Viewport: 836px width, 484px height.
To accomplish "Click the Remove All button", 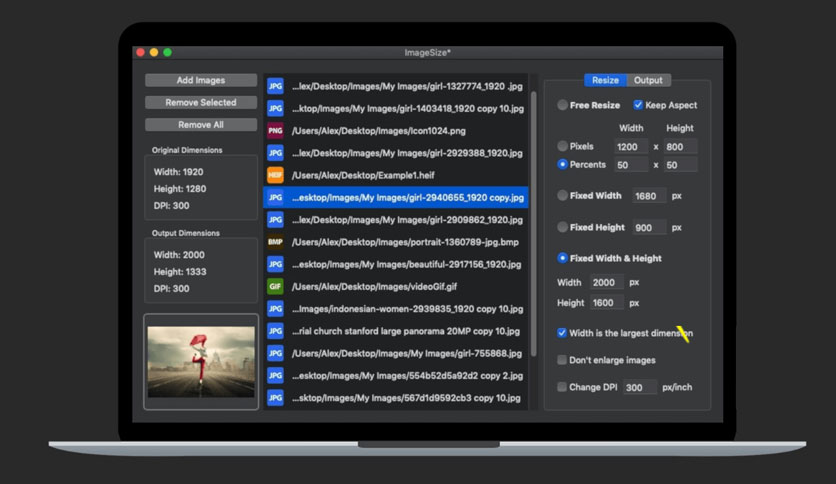I will point(201,125).
